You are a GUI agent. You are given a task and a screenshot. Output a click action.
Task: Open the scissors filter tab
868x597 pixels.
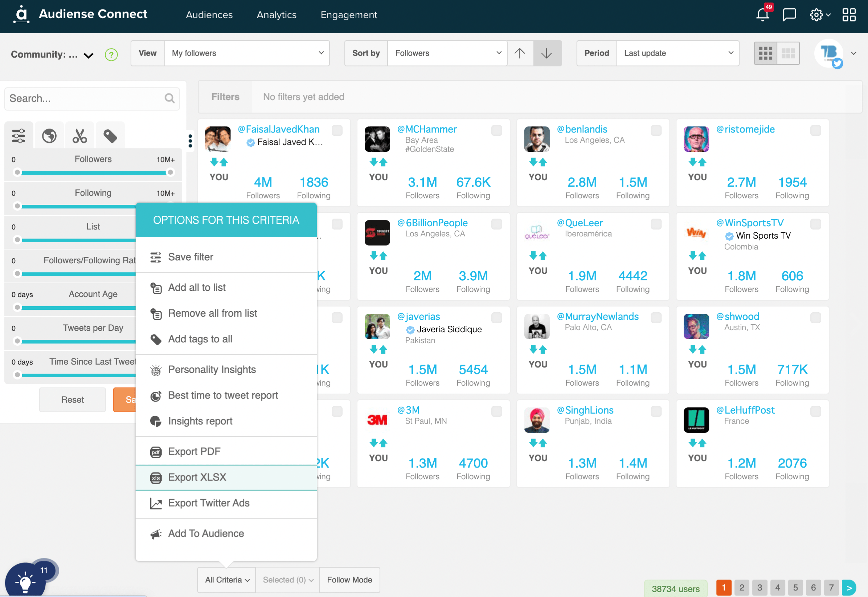click(79, 136)
